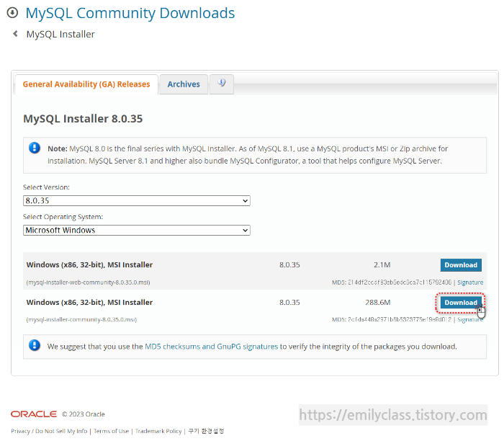Open the Select Operating System dropdown

[x=137, y=231]
